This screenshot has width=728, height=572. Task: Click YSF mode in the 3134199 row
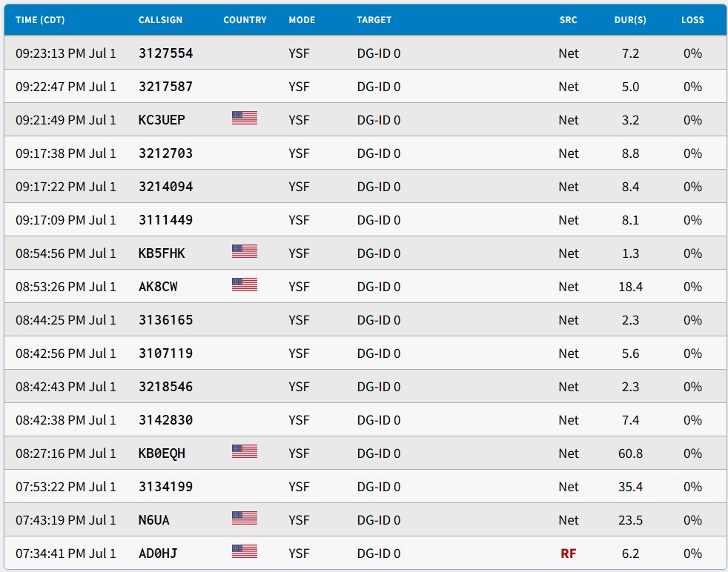(x=299, y=487)
